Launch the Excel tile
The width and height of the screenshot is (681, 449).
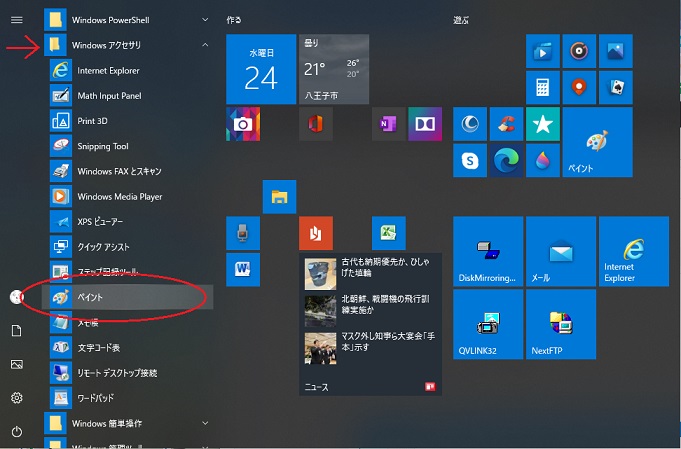coord(389,233)
